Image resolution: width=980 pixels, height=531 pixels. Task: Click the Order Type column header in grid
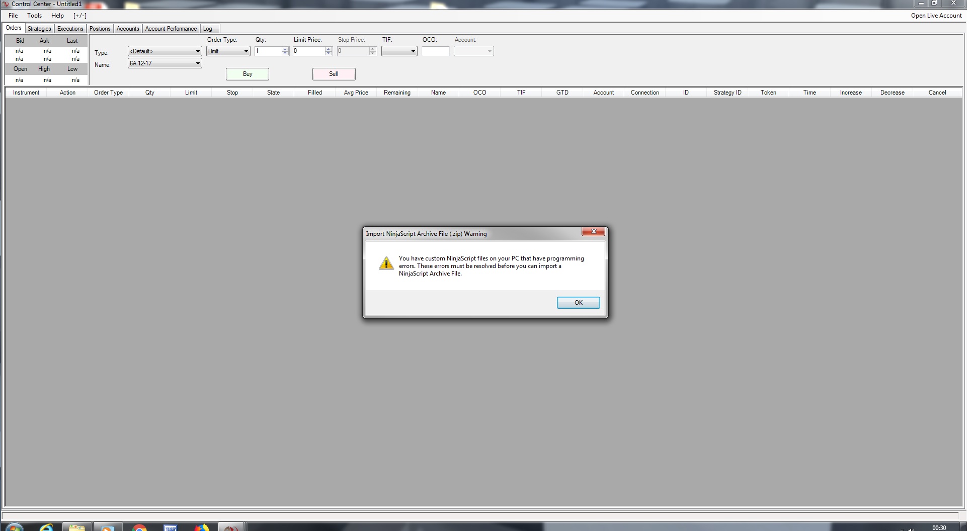pos(108,93)
